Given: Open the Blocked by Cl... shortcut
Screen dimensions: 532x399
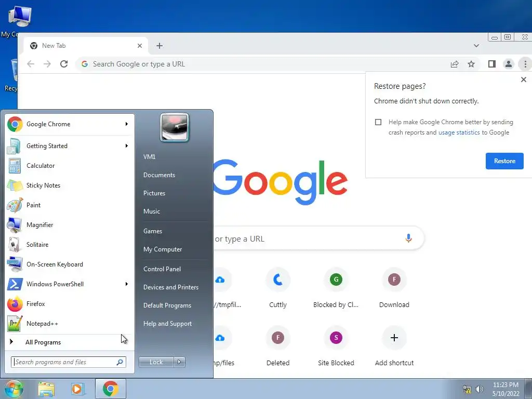Looking at the screenshot, I should tap(336, 288).
